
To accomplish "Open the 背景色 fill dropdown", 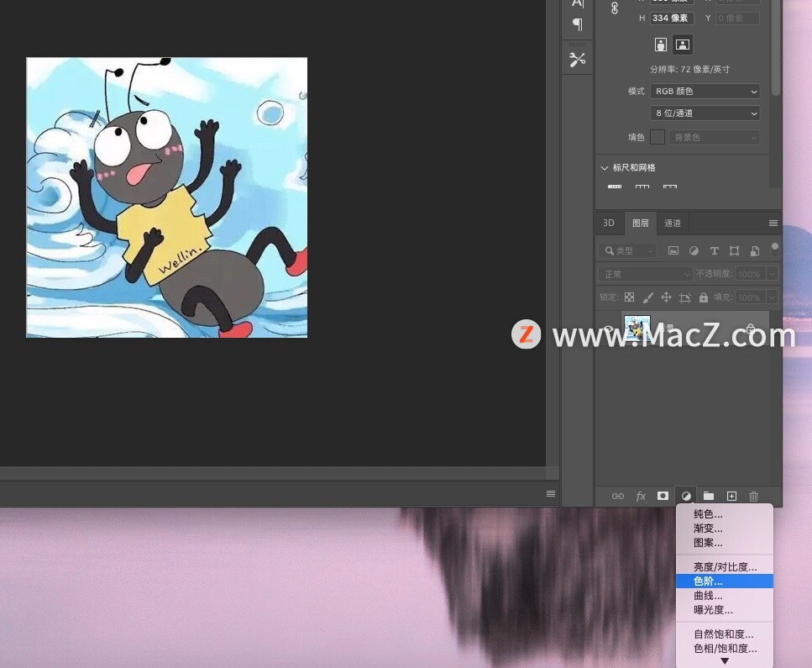I will 714,137.
